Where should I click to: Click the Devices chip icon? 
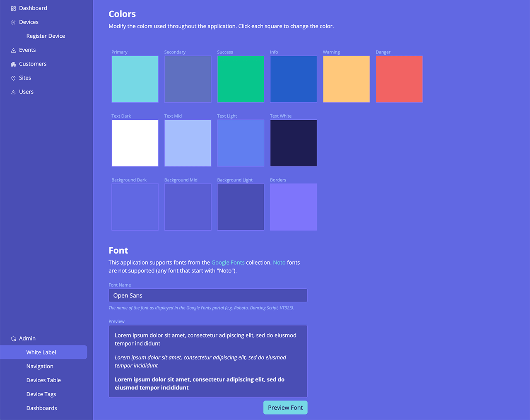coord(13,22)
